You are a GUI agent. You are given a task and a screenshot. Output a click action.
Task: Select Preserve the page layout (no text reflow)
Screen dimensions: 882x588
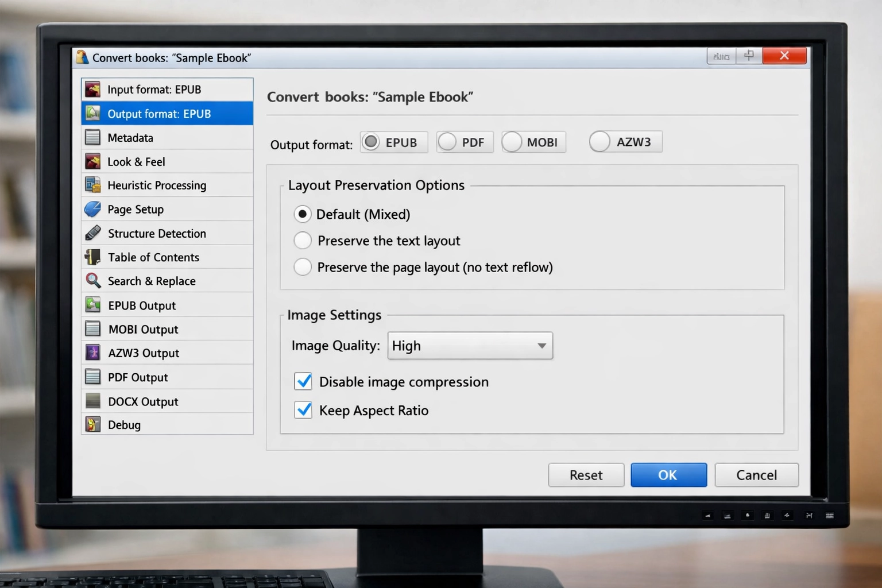303,266
